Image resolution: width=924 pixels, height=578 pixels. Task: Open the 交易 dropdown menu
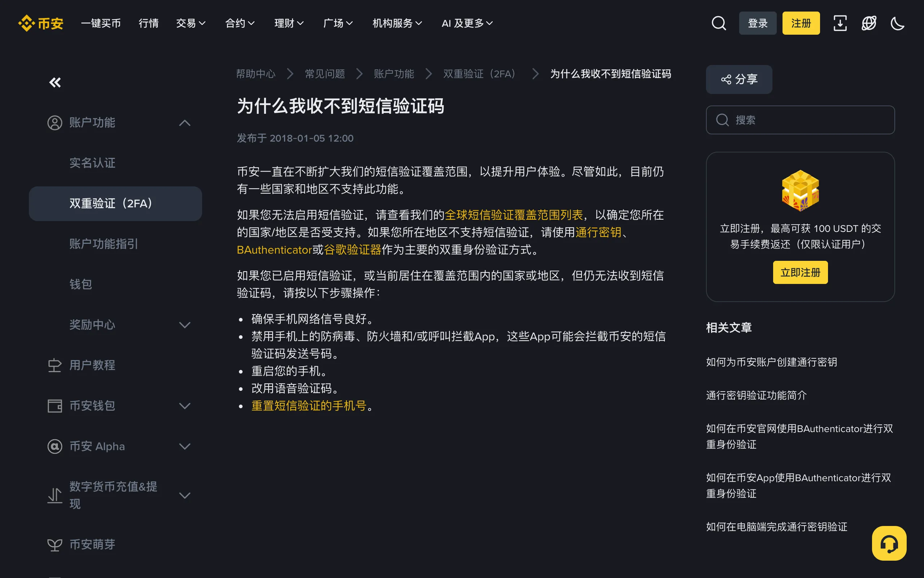[191, 23]
